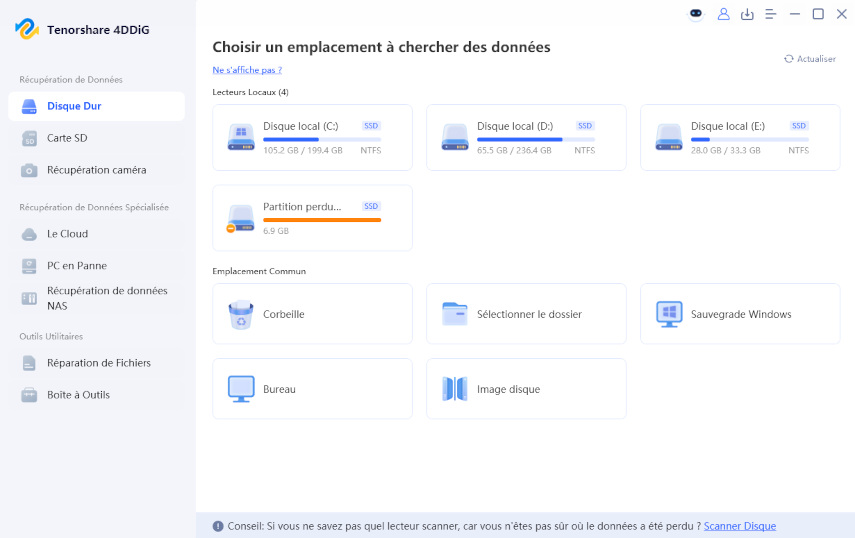Click the disk image icon
The height and width of the screenshot is (538, 855).
coord(455,389)
